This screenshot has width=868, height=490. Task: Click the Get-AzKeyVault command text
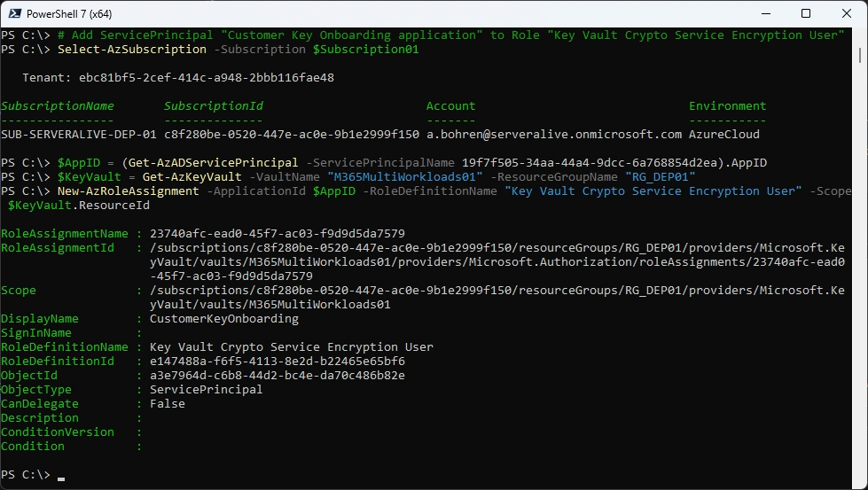(192, 177)
